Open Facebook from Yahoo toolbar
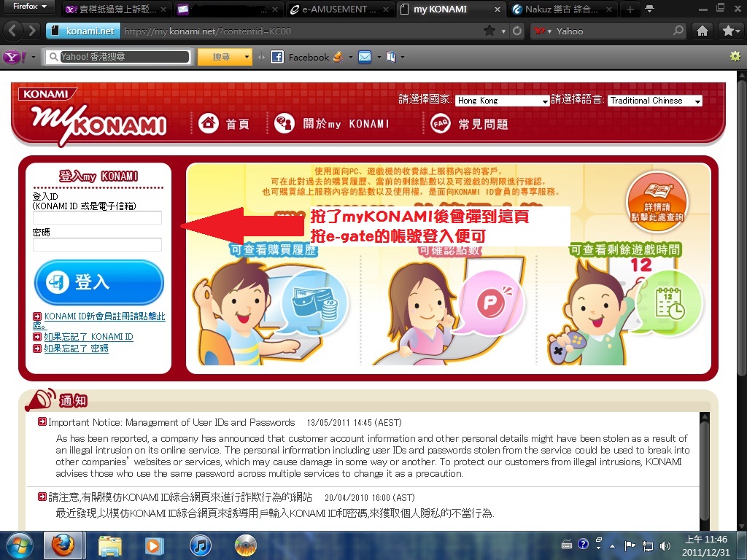The height and width of the screenshot is (560, 747). 300,57
